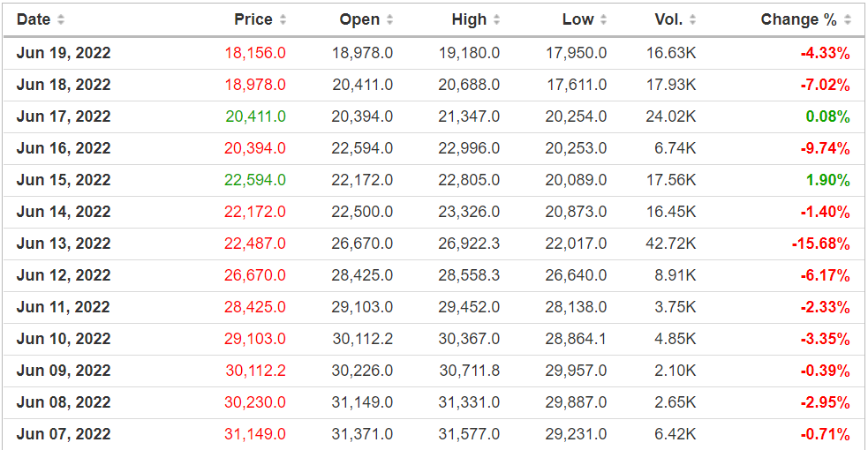Click the green change value 1.90%
Image resolution: width=868 pixels, height=450 pixels.
pyautogui.click(x=828, y=180)
